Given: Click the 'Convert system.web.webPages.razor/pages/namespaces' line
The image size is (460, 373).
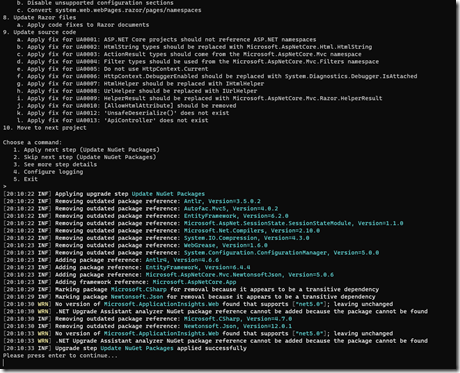Looking at the screenshot, I should pos(109,10).
